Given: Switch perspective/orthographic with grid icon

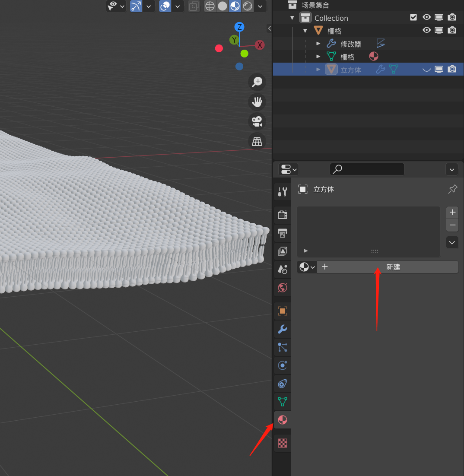Looking at the screenshot, I should point(257,141).
